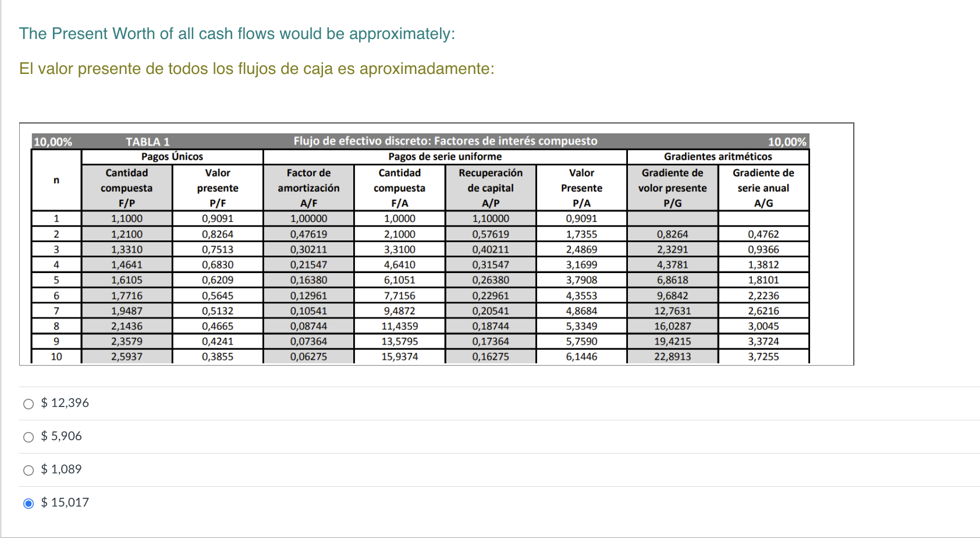Click the P/G value 22,8913 in row 10
The image size is (980, 538).
(x=673, y=356)
